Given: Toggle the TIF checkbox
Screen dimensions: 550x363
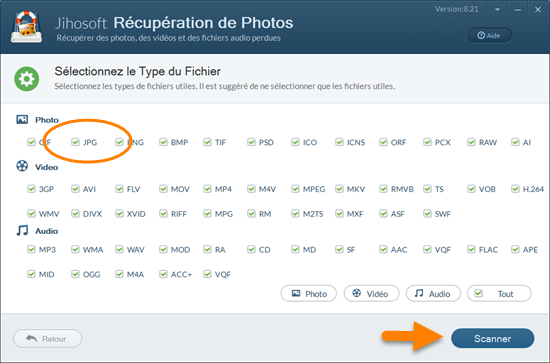Looking at the screenshot, I should coord(208,142).
